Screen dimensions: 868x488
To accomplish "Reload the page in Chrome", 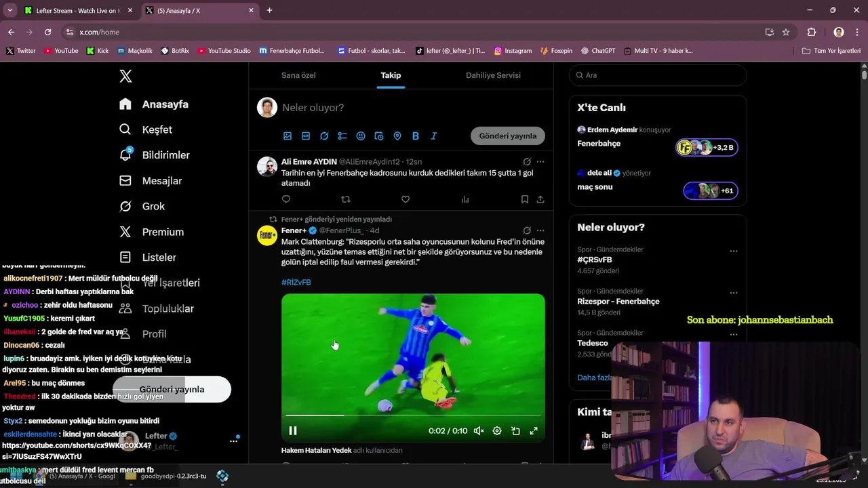I will pyautogui.click(x=47, y=32).
